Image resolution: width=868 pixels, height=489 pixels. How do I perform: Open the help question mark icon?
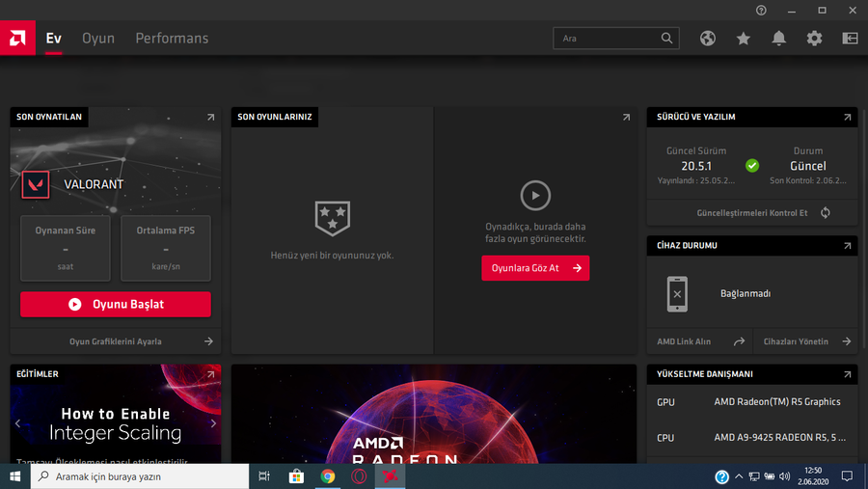point(761,11)
